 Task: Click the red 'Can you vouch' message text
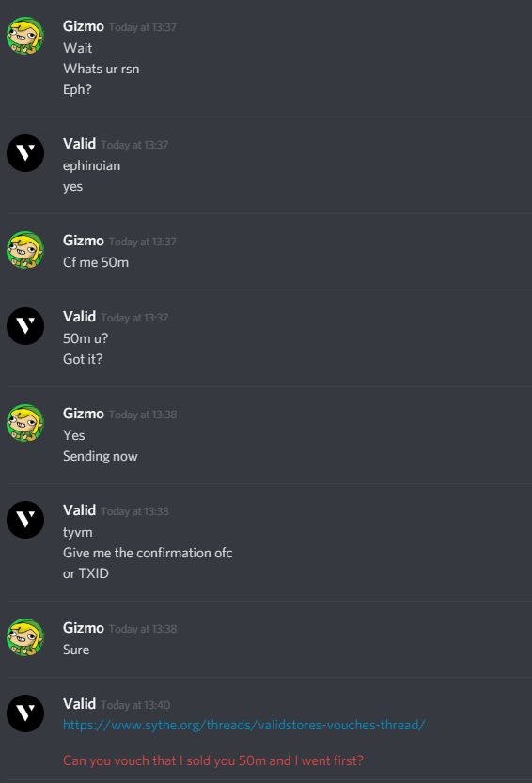213,760
